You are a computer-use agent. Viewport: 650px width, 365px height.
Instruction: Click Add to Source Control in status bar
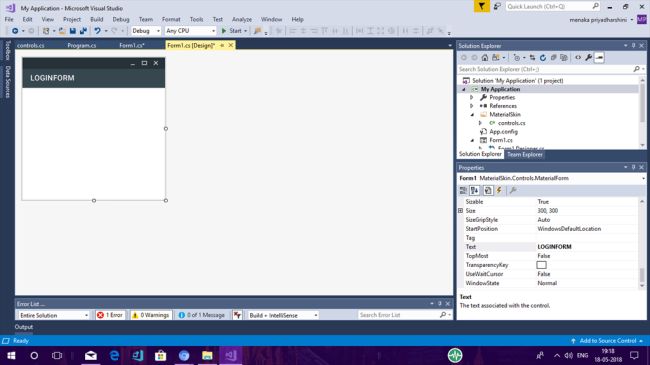607,341
